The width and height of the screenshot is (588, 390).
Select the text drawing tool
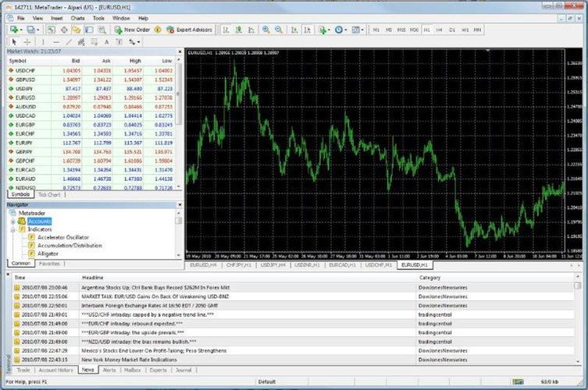coord(106,42)
